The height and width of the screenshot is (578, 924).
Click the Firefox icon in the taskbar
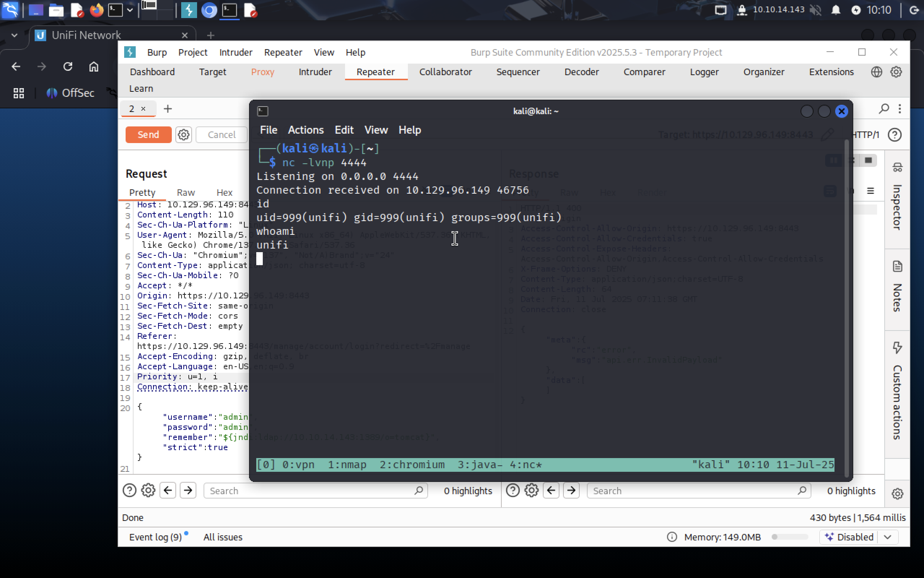click(97, 10)
